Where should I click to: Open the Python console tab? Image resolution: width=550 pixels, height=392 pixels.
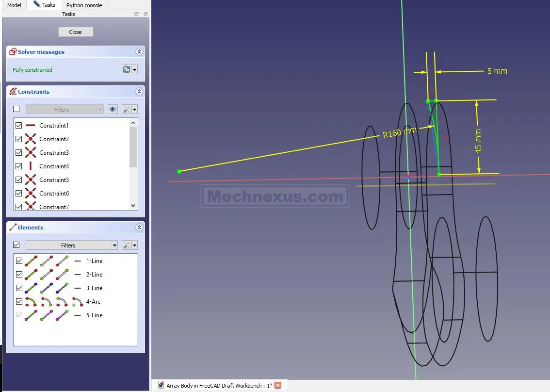point(84,5)
